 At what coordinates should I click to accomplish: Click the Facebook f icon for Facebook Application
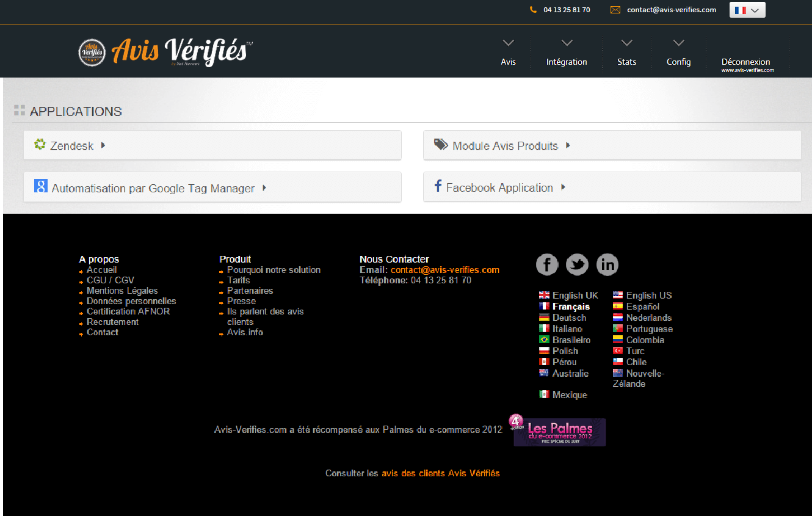click(438, 186)
